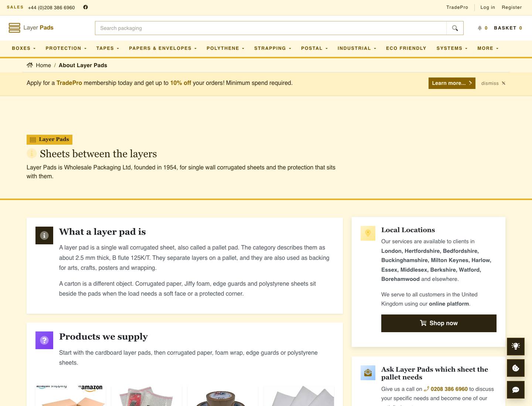Open the Systems menu

tap(452, 48)
